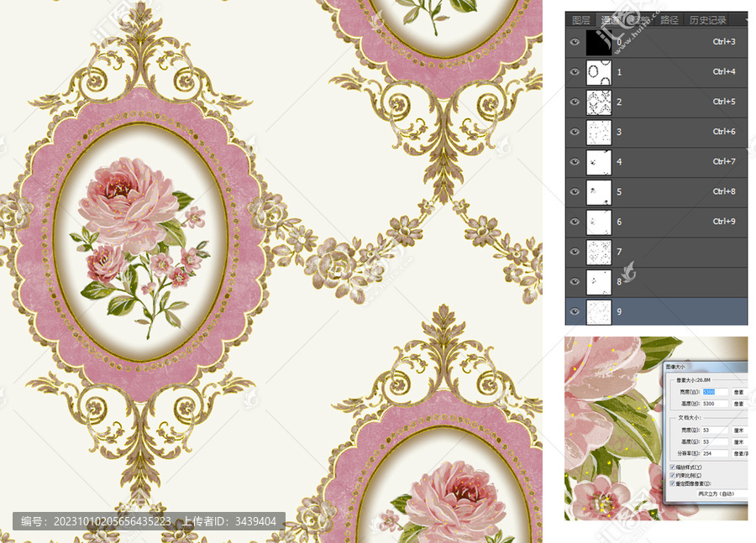Toggle channel 8 visibility eye
Image resolution: width=756 pixels, height=543 pixels.
click(x=575, y=281)
